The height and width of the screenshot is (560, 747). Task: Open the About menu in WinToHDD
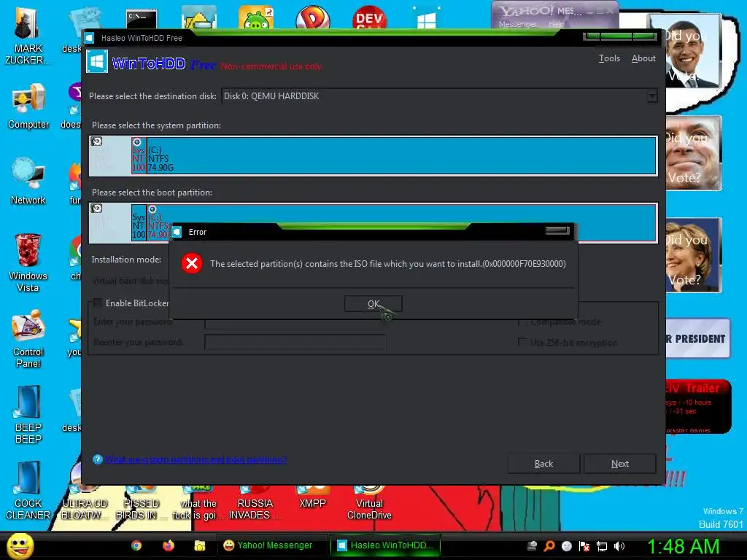[643, 58]
